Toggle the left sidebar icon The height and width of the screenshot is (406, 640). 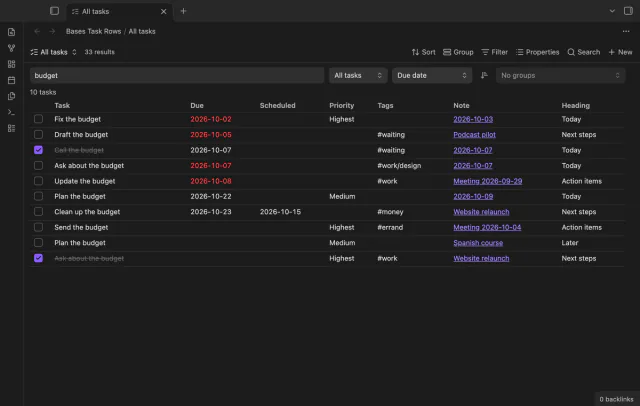click(x=54, y=11)
